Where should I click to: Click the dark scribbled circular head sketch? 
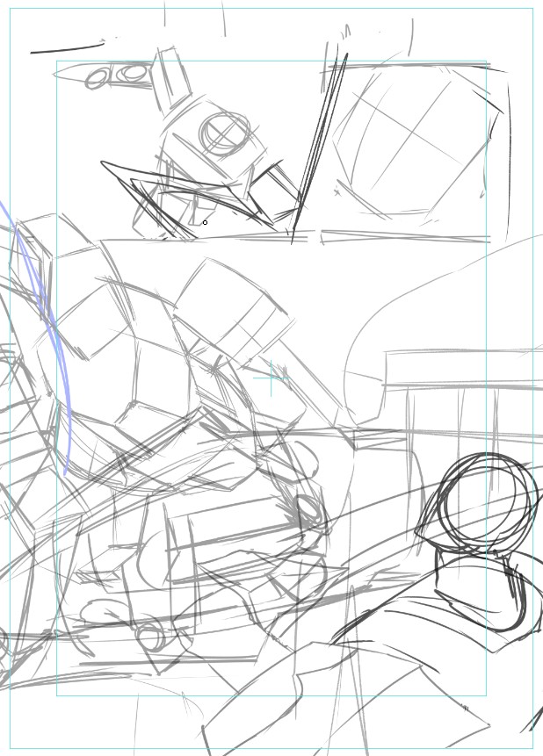[x=487, y=503]
